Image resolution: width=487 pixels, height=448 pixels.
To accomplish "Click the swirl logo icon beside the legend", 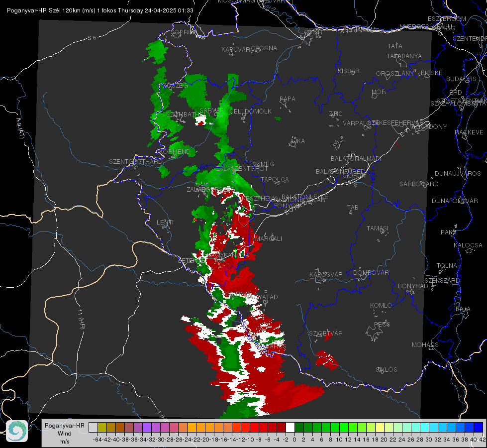I will tap(17, 431).
